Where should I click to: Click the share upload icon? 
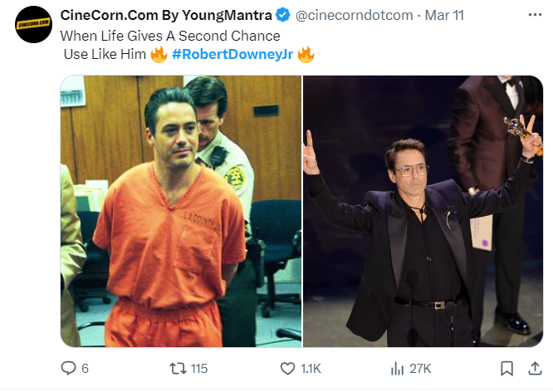coord(531,368)
